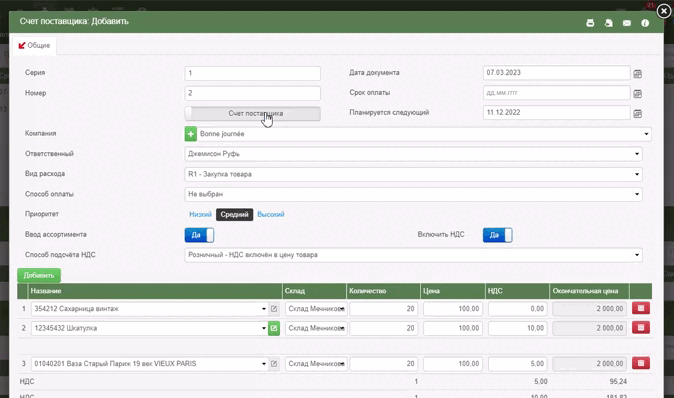
Task: Click the Серия input field
Action: point(253,73)
